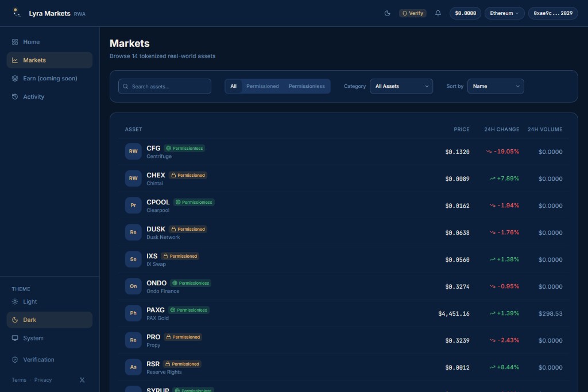Click CFG price $0.1320
The width and height of the screenshot is (588, 392).
click(x=457, y=152)
